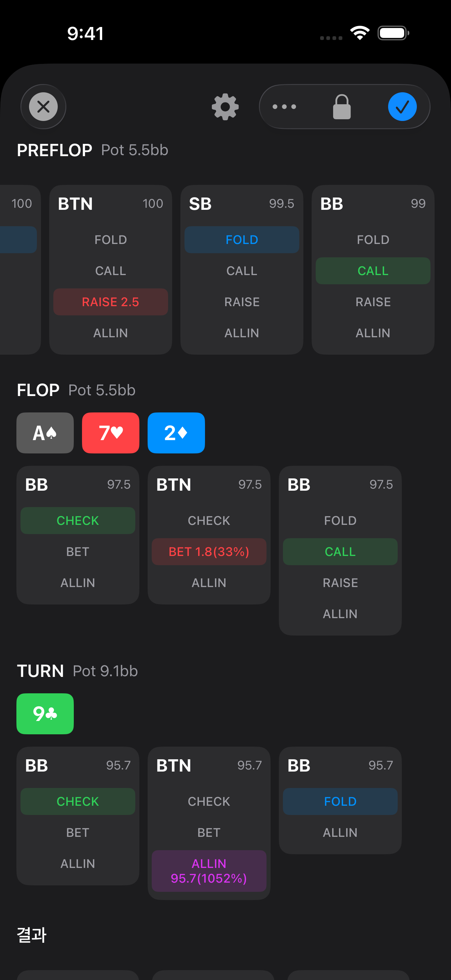
Task: Select BET for first BB on turn
Action: [78, 833]
